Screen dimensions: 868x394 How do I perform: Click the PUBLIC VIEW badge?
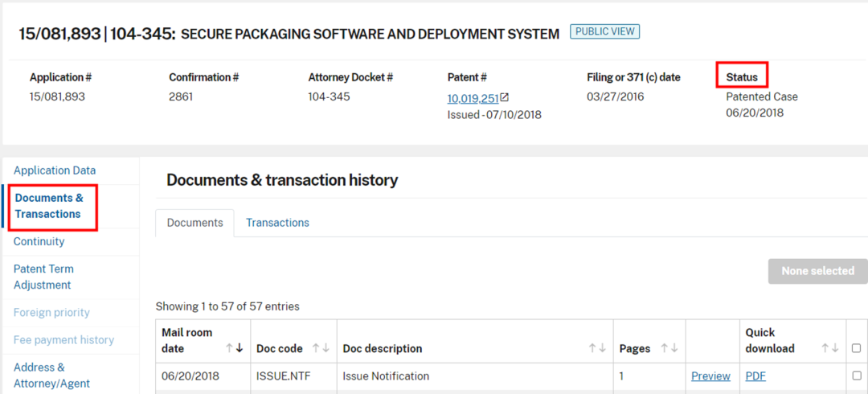click(604, 32)
